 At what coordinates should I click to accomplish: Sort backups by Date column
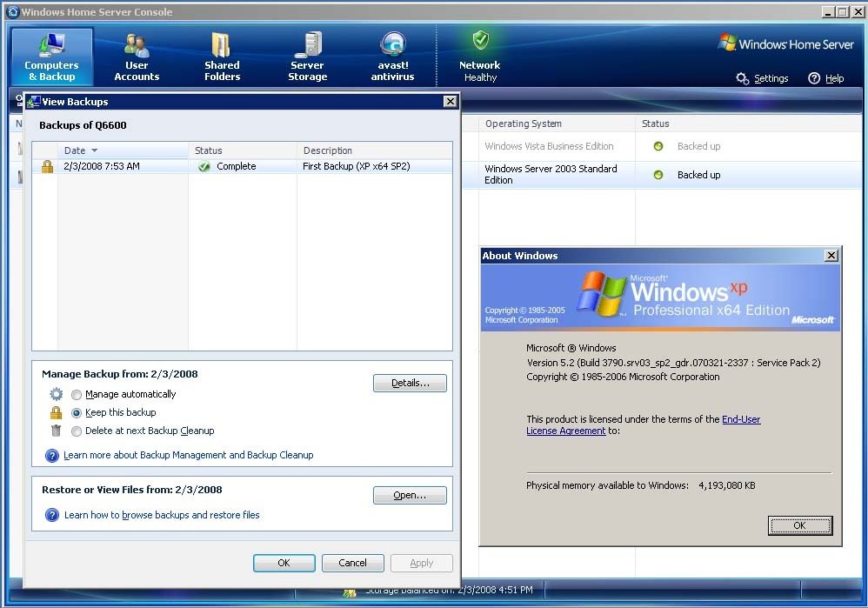click(x=123, y=150)
